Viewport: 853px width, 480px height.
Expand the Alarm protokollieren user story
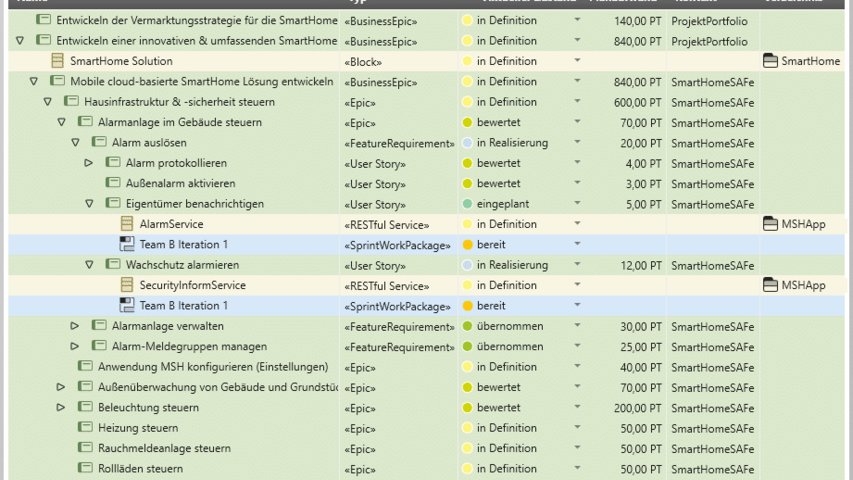point(88,163)
